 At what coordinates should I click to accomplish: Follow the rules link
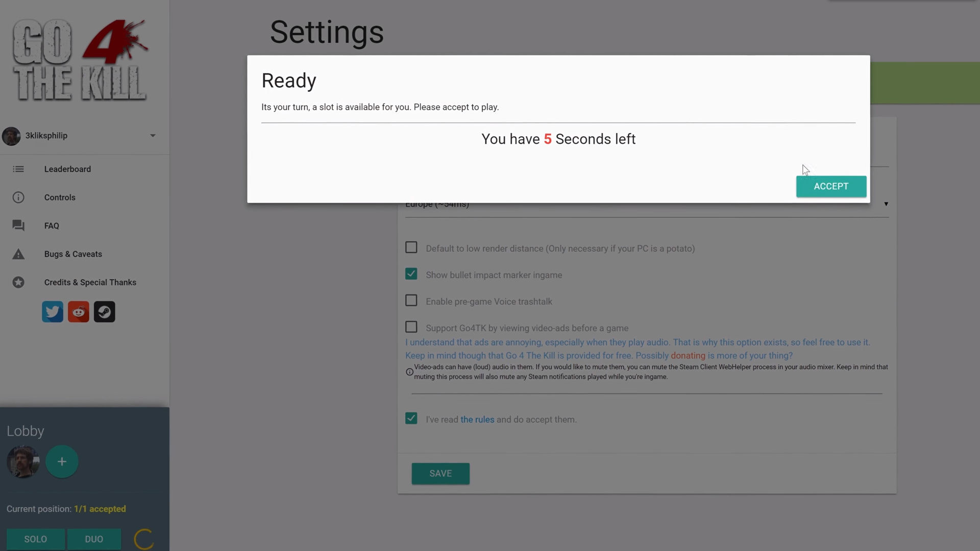pos(477,419)
